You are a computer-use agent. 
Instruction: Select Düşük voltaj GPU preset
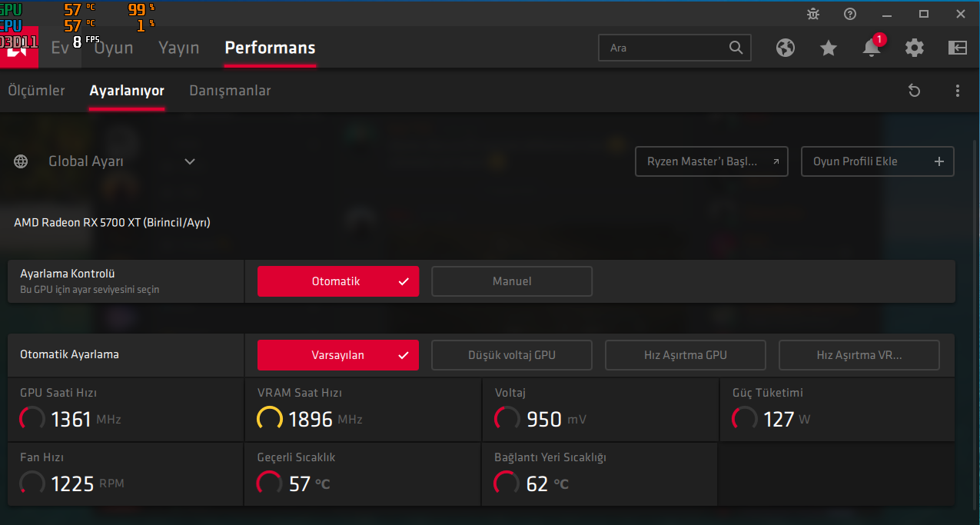coord(512,355)
